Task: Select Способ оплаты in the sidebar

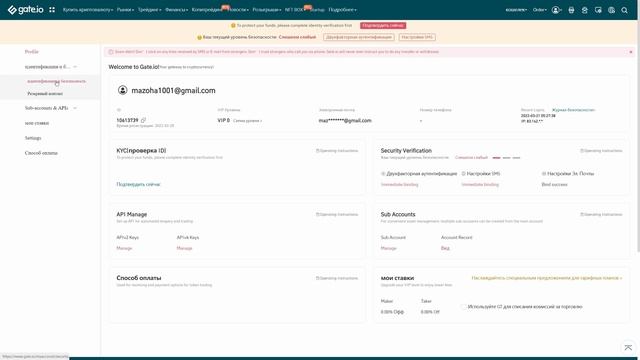Action: click(41, 153)
